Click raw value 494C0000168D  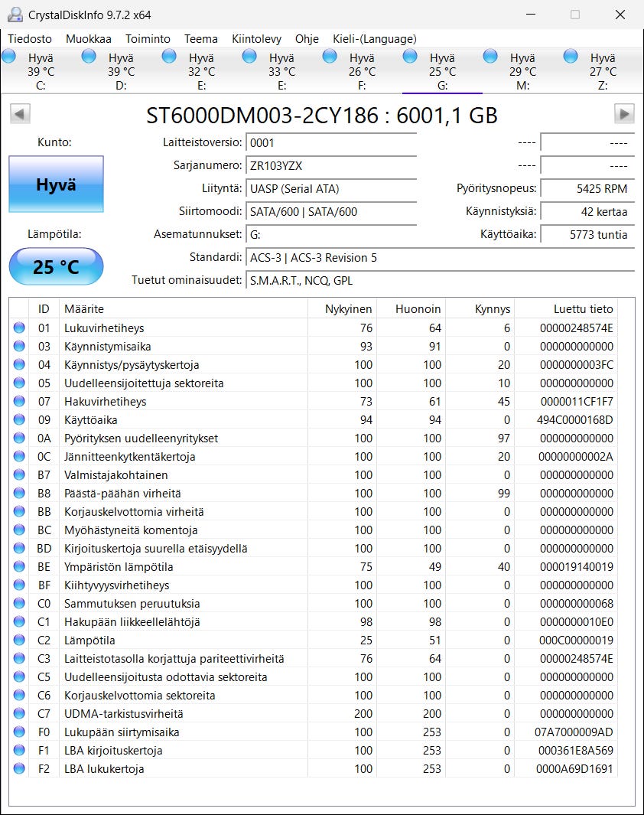[574, 419]
